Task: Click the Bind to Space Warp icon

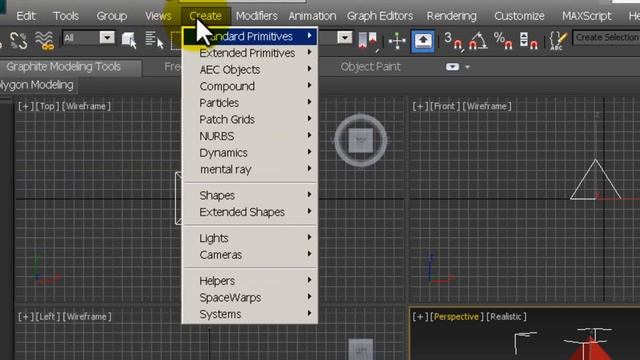Action: point(44,40)
